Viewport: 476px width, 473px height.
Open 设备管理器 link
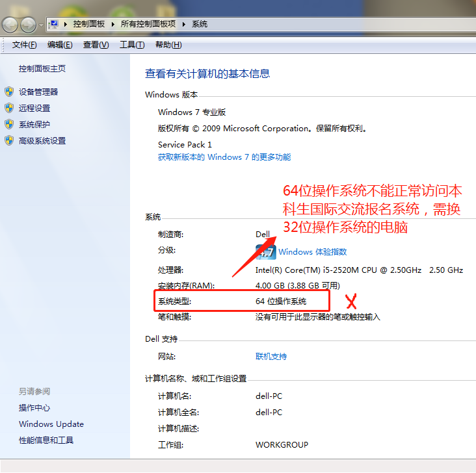click(x=38, y=92)
